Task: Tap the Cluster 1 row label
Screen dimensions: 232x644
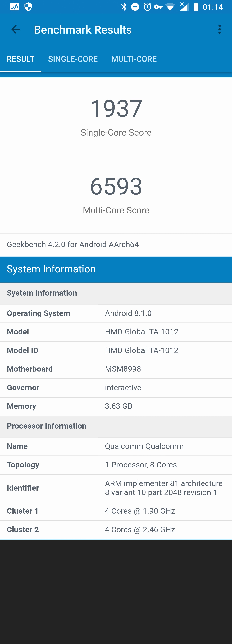Action: 23,511
